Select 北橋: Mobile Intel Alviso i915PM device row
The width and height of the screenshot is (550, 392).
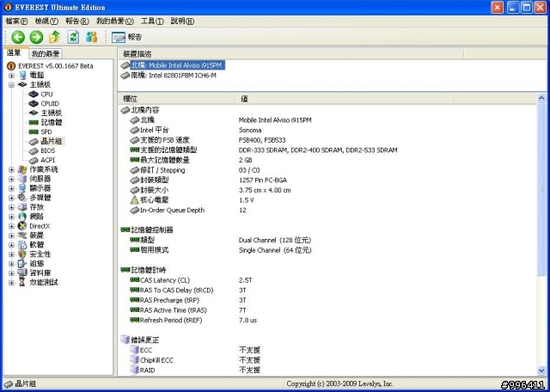[177, 65]
